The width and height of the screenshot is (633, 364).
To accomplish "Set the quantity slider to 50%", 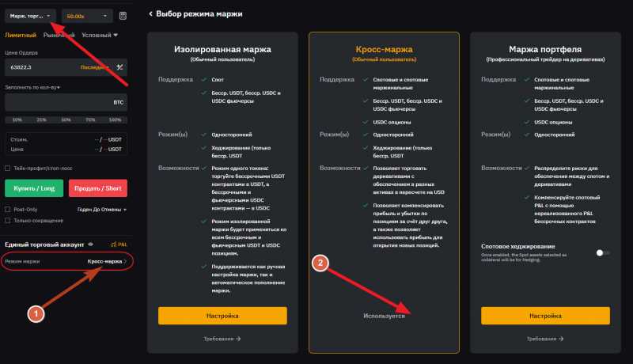I will tap(65, 119).
